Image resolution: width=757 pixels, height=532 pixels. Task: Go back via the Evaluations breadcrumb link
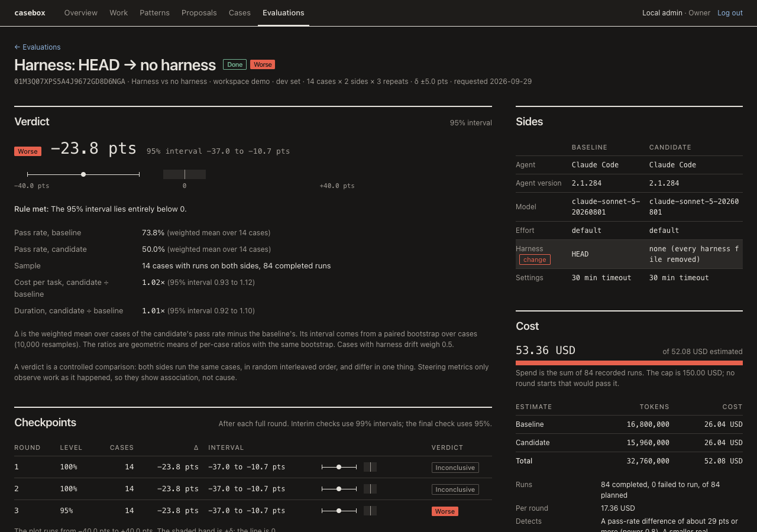point(37,47)
